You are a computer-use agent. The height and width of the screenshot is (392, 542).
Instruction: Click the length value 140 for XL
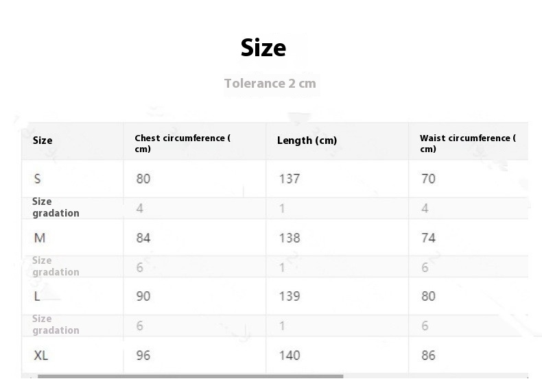pos(290,356)
